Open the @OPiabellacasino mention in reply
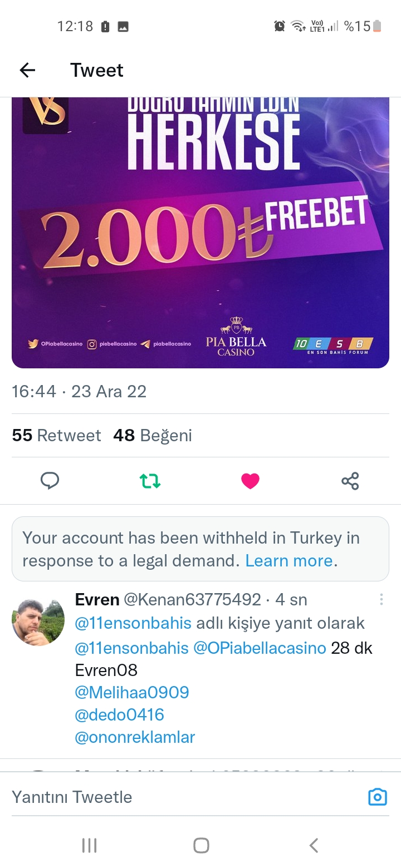This screenshot has height=868, width=401. (260, 648)
